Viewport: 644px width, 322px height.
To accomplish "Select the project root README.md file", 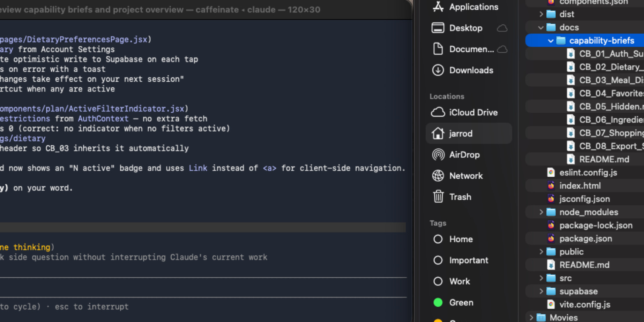I will point(578,265).
